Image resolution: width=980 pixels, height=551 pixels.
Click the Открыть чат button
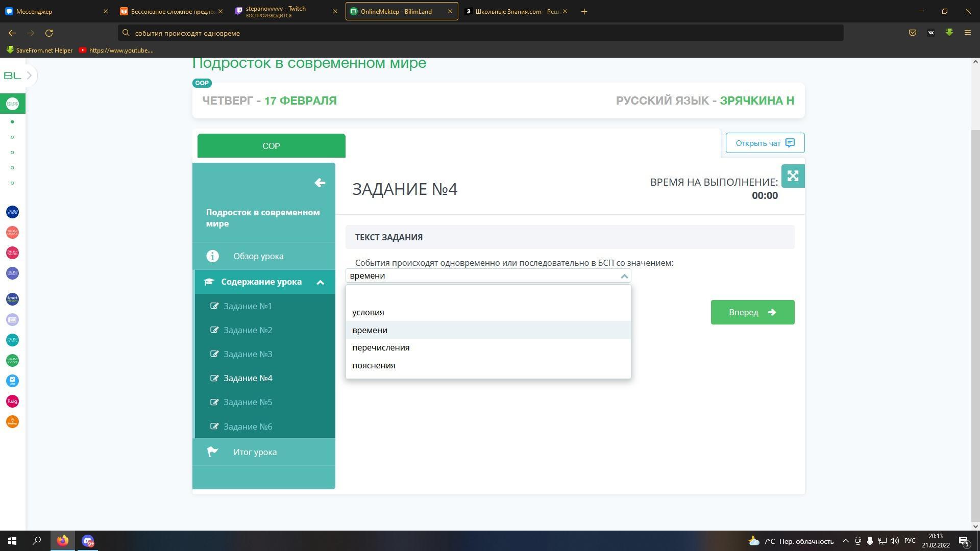coord(765,143)
